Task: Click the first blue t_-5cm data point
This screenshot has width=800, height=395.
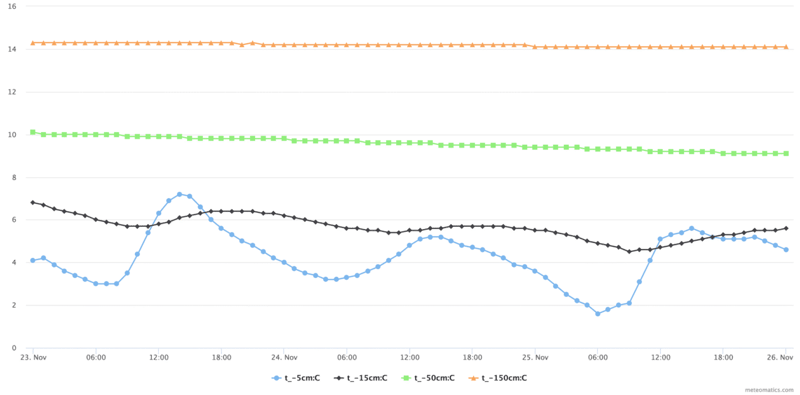Action: tap(33, 260)
